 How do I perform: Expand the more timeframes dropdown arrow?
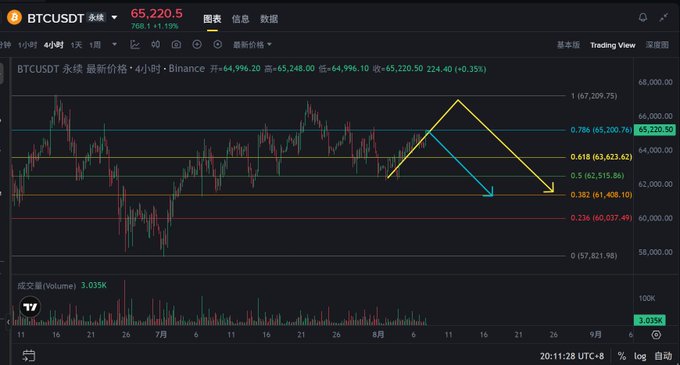click(x=114, y=44)
